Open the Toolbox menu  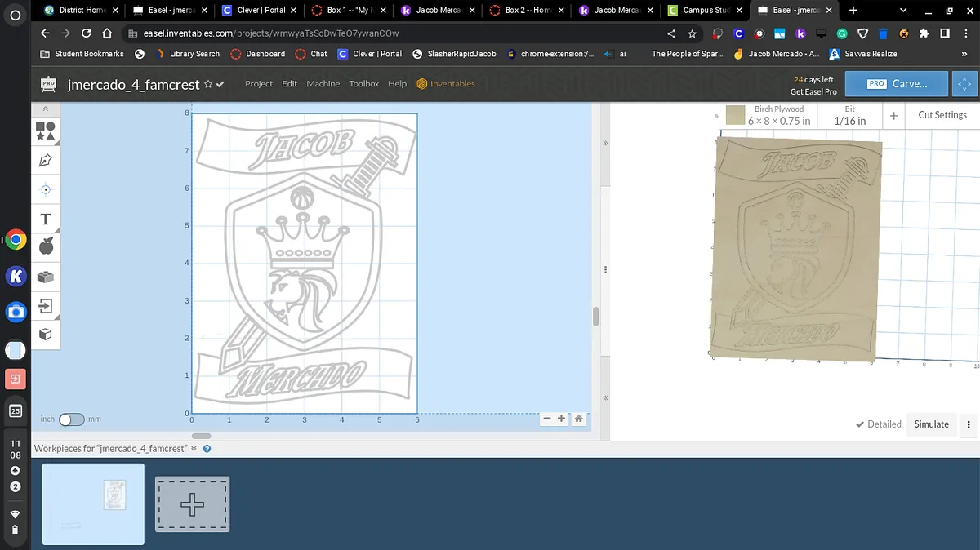click(363, 84)
